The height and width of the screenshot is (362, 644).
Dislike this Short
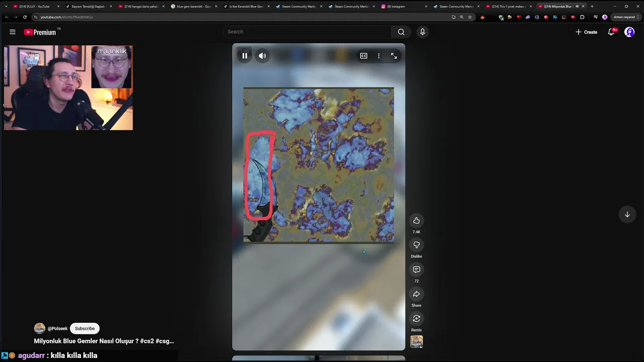tap(417, 245)
